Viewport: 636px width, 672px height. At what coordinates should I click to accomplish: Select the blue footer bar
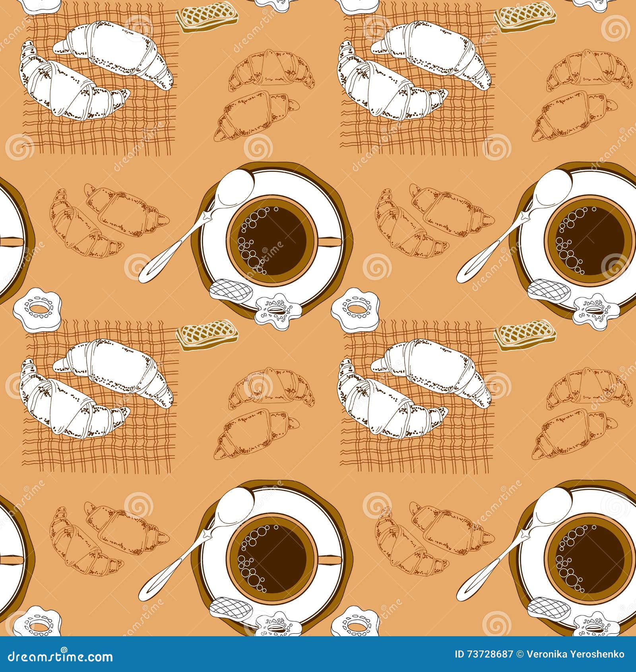tap(318, 660)
